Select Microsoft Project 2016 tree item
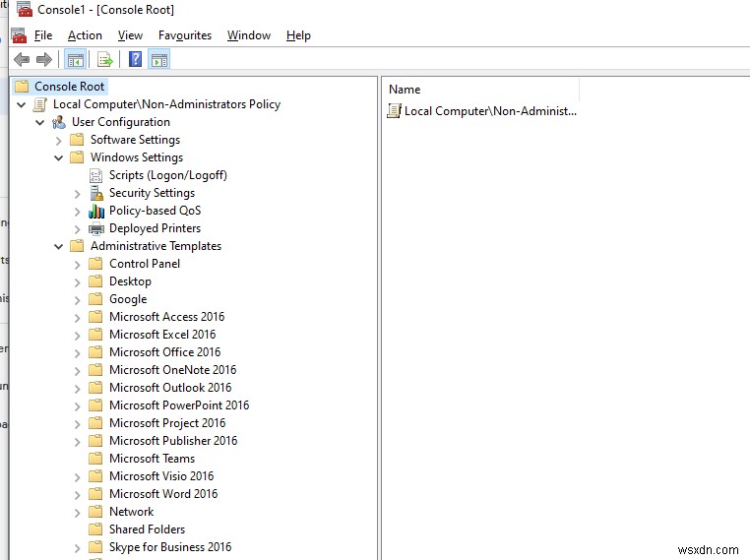The image size is (750, 560). point(167,423)
